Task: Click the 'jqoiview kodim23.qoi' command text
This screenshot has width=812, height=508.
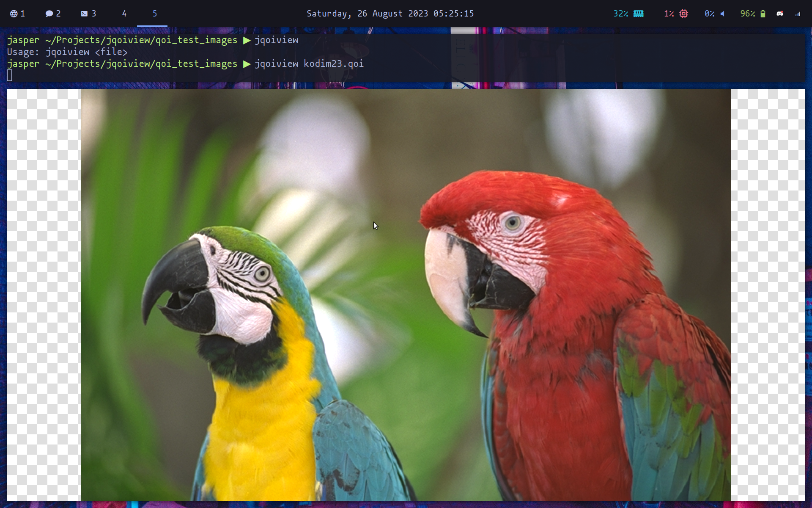Action: coord(309,63)
